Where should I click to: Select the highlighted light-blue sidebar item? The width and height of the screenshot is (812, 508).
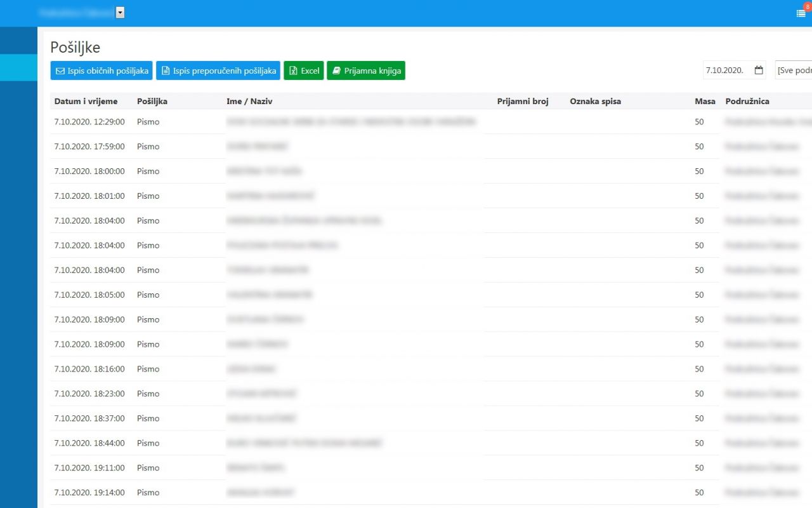(18, 67)
